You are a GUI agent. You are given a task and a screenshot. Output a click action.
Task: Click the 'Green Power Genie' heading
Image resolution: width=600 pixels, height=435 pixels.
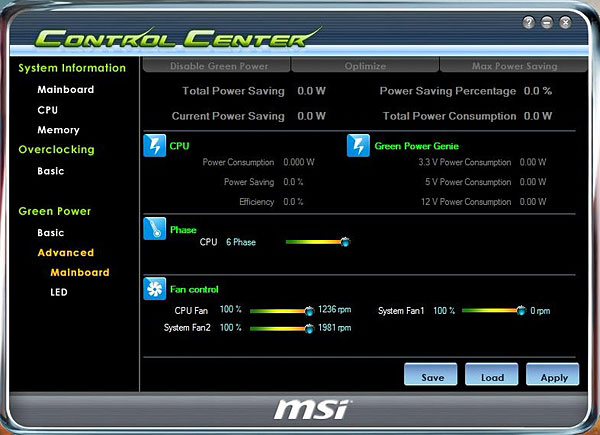(x=416, y=146)
